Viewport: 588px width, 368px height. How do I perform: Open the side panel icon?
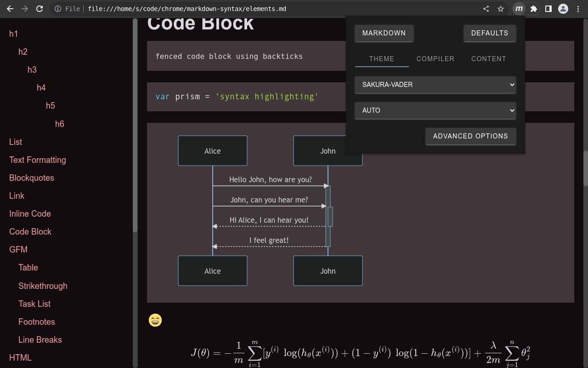(x=548, y=8)
